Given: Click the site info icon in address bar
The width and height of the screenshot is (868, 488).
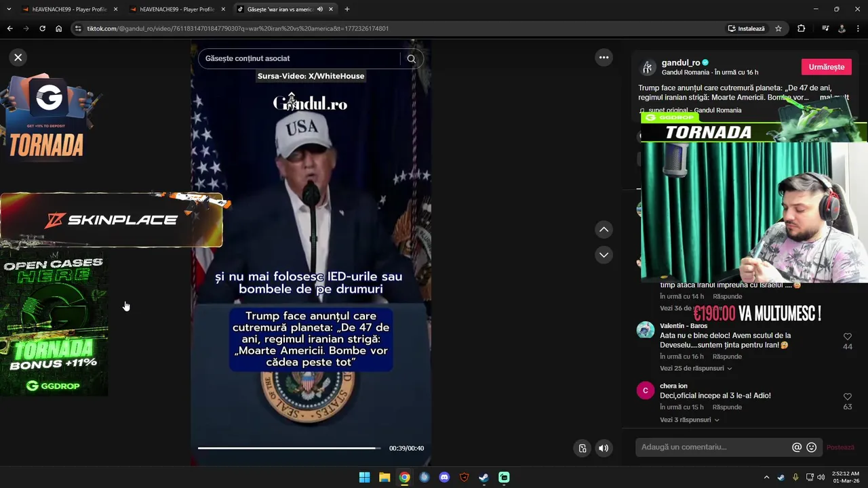Looking at the screenshot, I should [78, 28].
